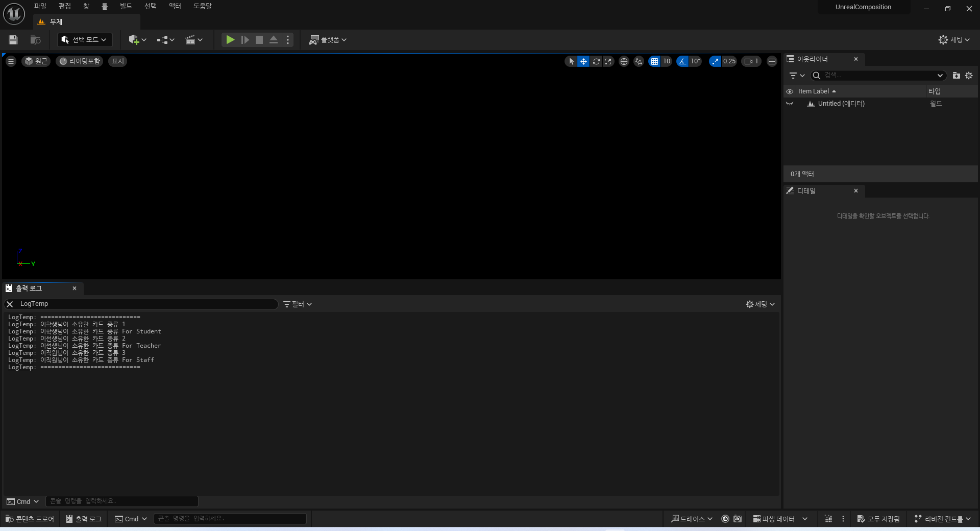Open the 선택 모드 selection mode dropdown
The image size is (980, 531).
(85, 40)
